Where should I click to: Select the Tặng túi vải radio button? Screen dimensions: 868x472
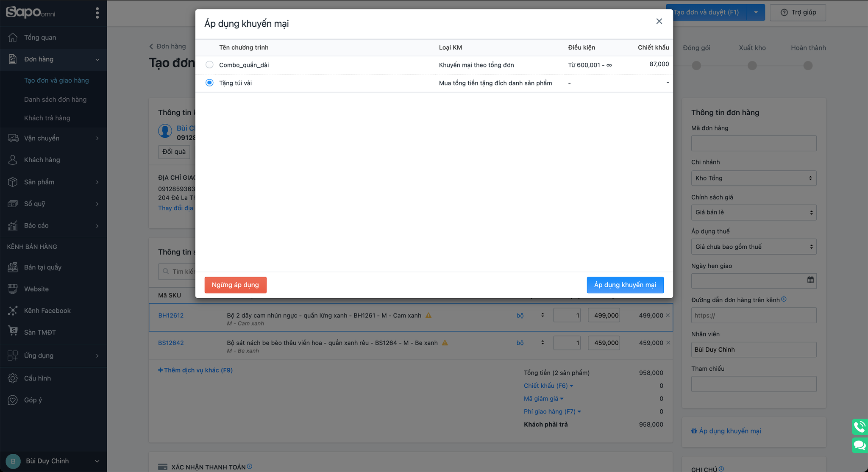tap(209, 83)
